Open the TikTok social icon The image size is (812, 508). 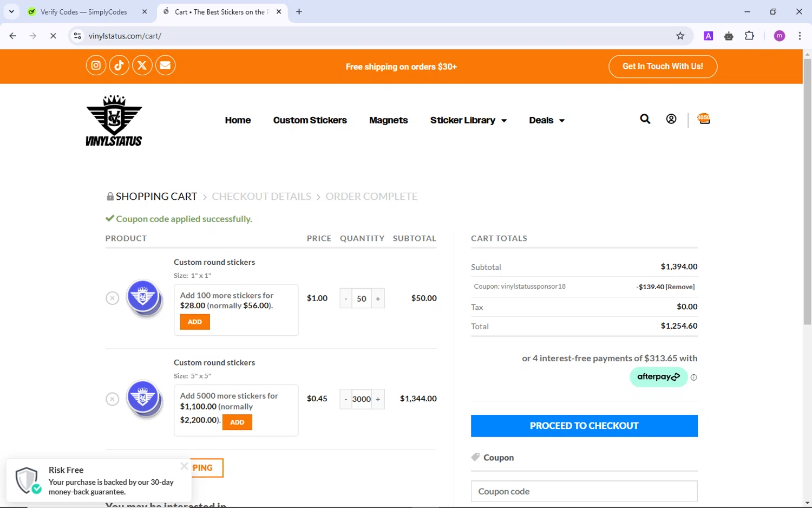tap(119, 66)
